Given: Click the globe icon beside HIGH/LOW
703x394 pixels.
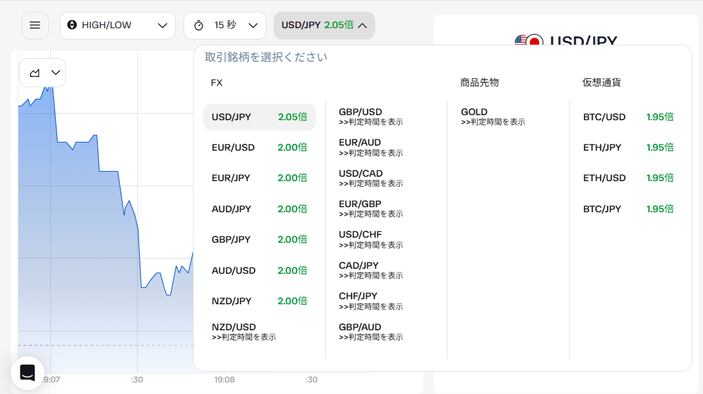Looking at the screenshot, I should point(72,25).
